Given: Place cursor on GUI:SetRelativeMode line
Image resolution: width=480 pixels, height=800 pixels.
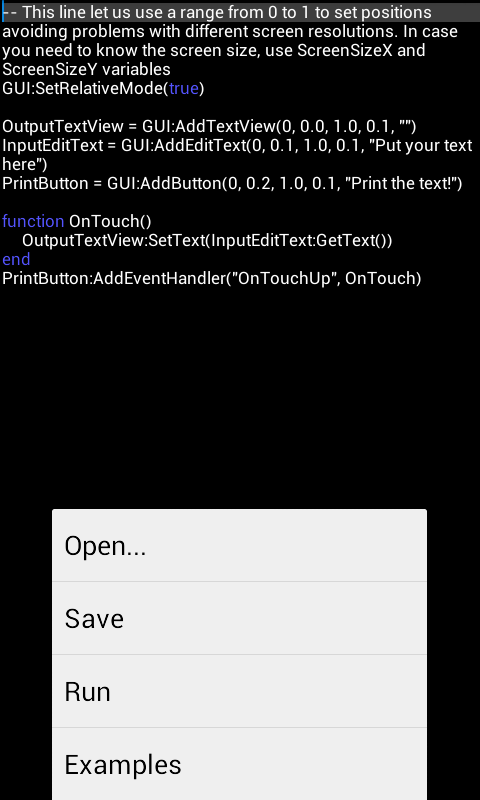Looking at the screenshot, I should (x=103, y=88).
